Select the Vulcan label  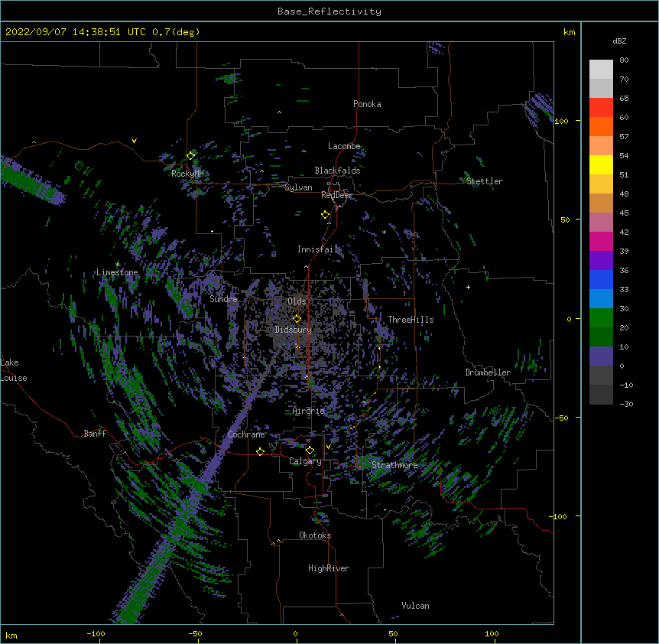(415, 606)
